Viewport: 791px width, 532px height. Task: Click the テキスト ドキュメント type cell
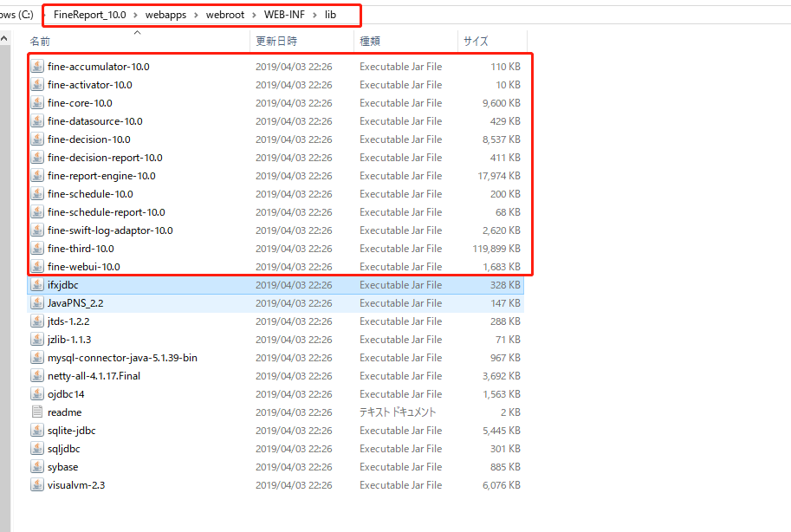click(398, 412)
